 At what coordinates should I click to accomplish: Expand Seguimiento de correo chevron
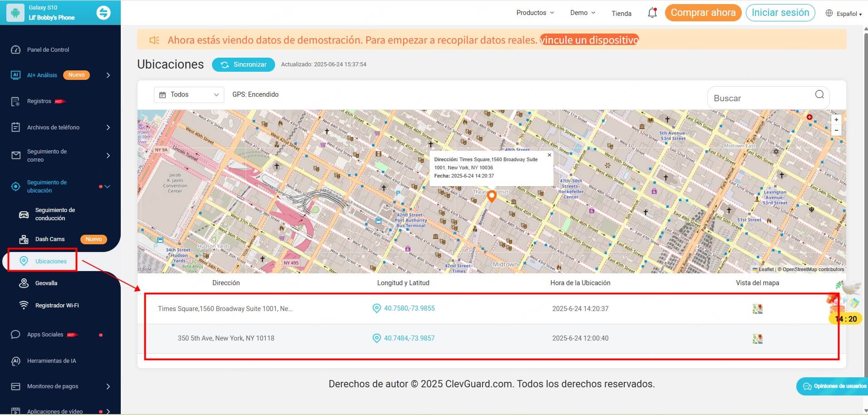(x=108, y=155)
